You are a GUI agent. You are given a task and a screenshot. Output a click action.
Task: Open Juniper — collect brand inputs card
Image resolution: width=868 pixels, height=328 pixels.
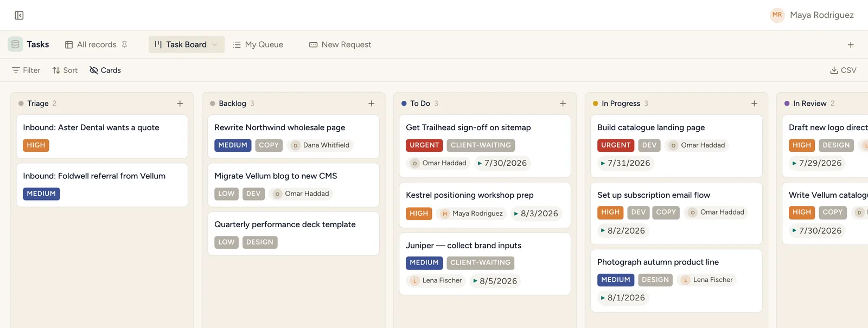pos(485,264)
